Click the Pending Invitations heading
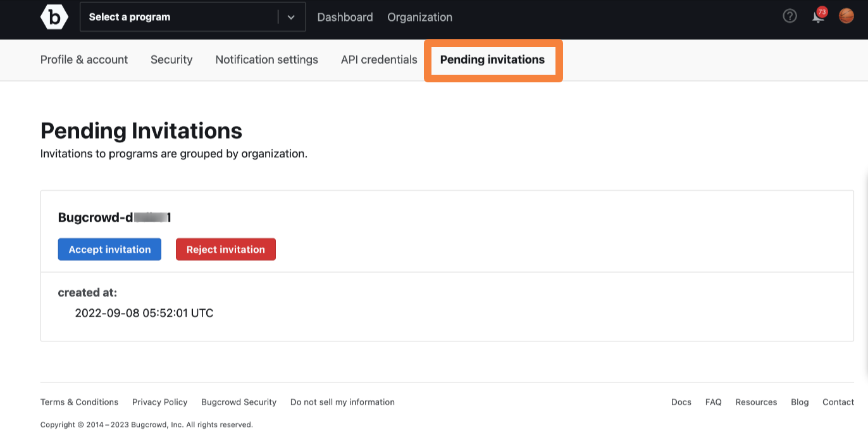868x430 pixels. coord(141,130)
